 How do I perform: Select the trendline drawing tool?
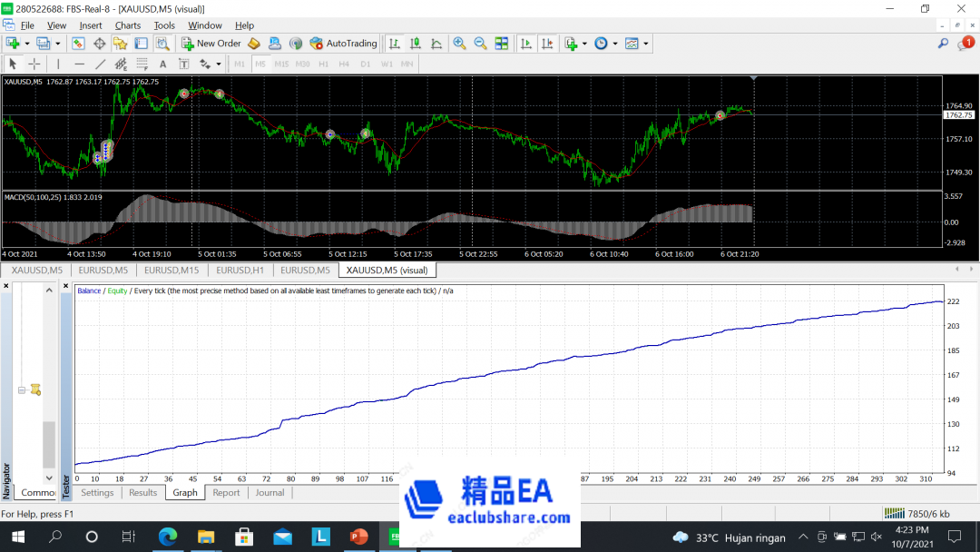point(100,64)
